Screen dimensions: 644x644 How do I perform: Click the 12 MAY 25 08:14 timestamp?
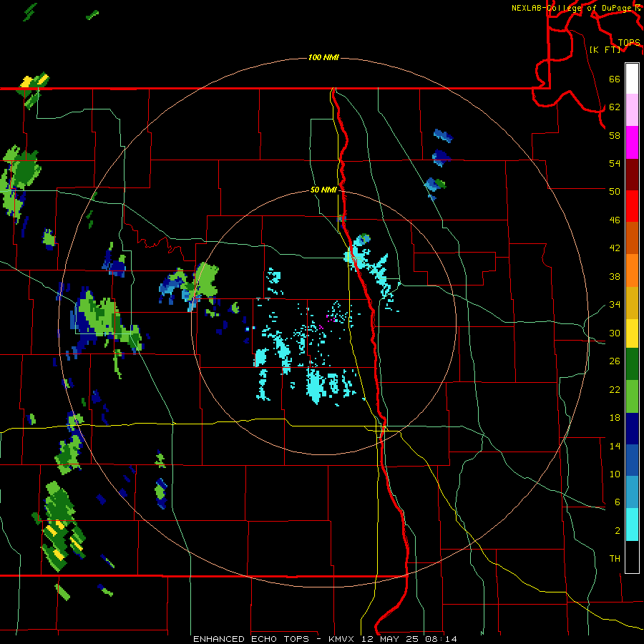pos(411,639)
